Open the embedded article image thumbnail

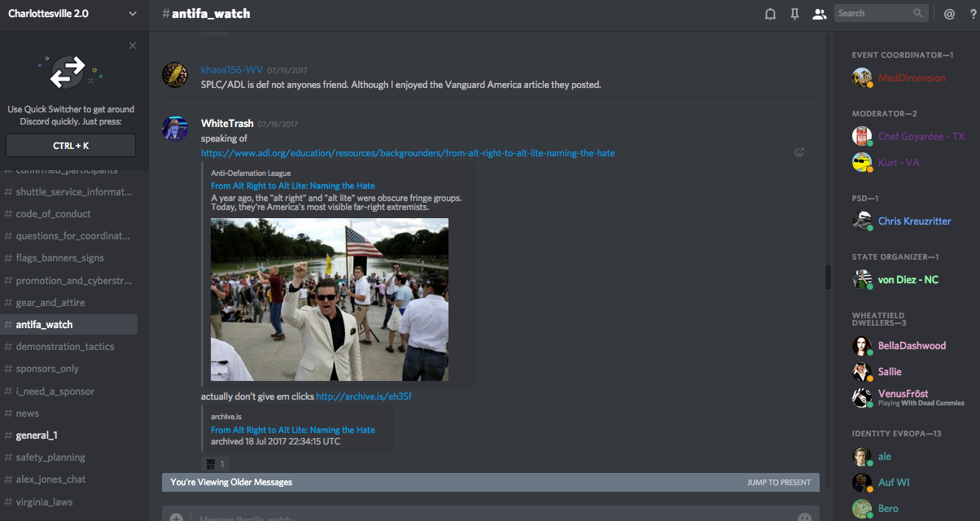pos(330,299)
